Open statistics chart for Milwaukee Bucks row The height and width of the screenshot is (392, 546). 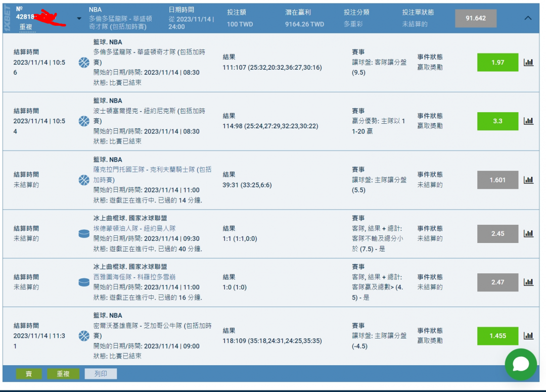pyautogui.click(x=528, y=335)
